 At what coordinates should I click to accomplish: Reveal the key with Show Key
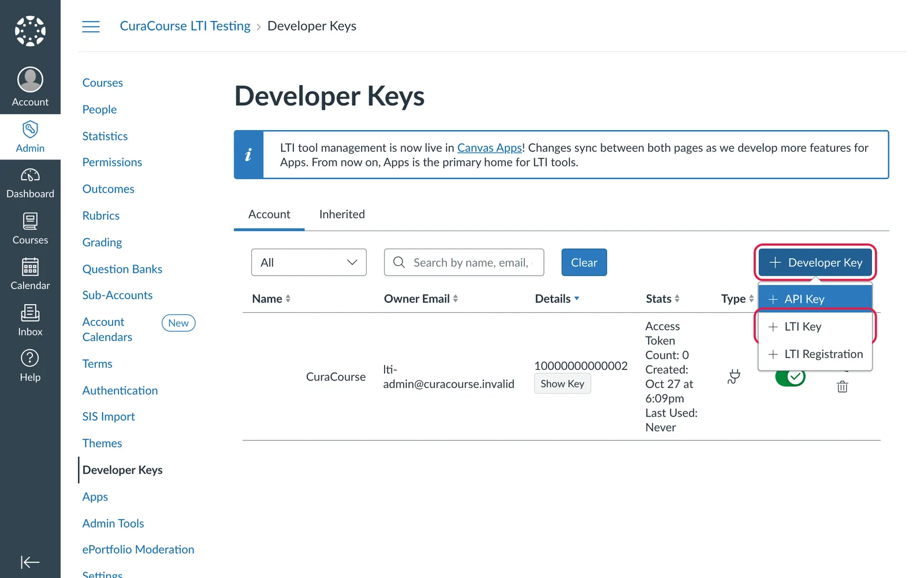tap(562, 384)
